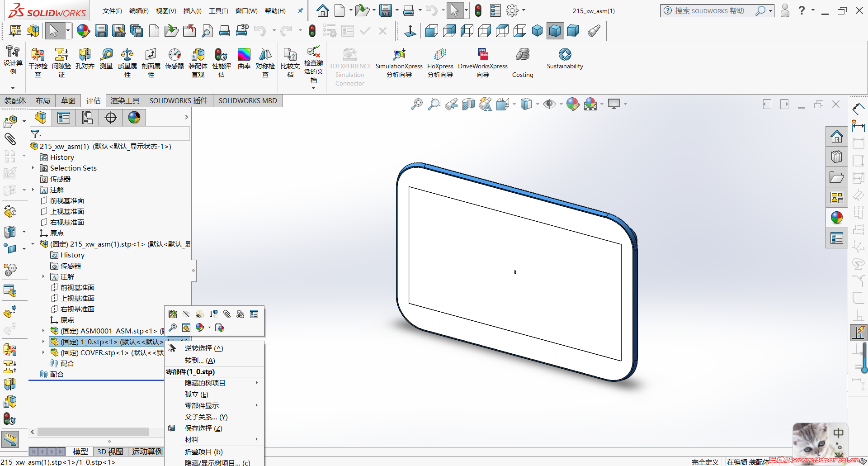Toggle the pin on the menu bar
The image size is (868, 466).
coord(300,10)
